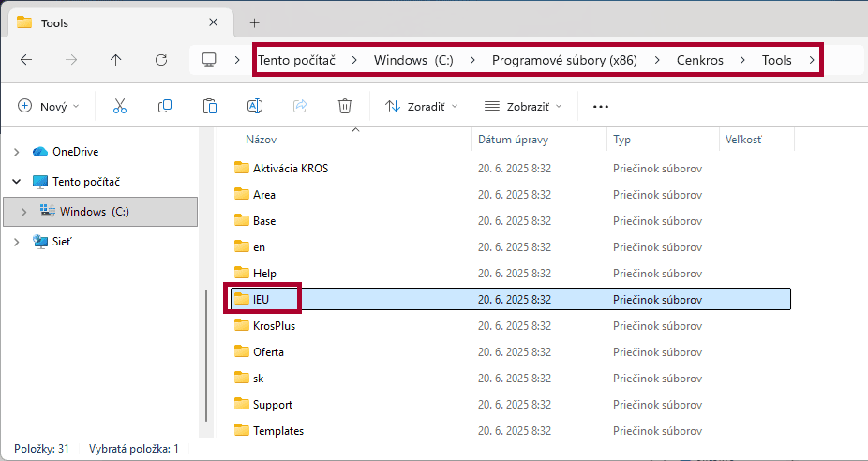Click the Refresh arrow icon
This screenshot has width=868, height=461.
point(161,60)
